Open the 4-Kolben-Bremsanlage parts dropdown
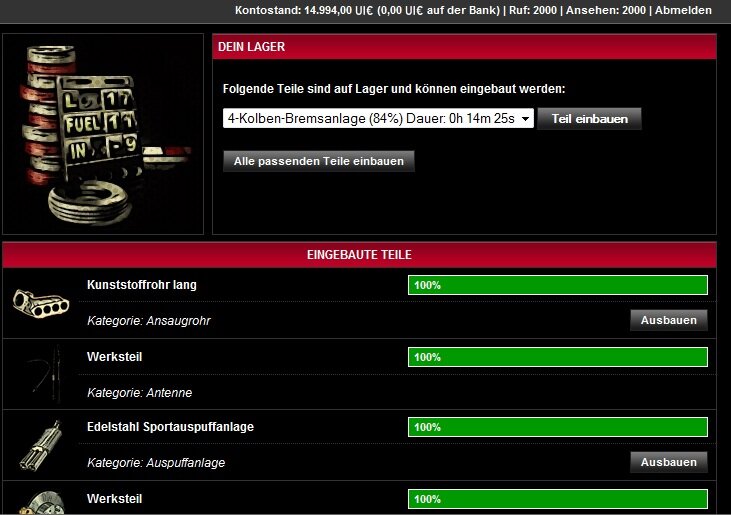 pos(378,118)
